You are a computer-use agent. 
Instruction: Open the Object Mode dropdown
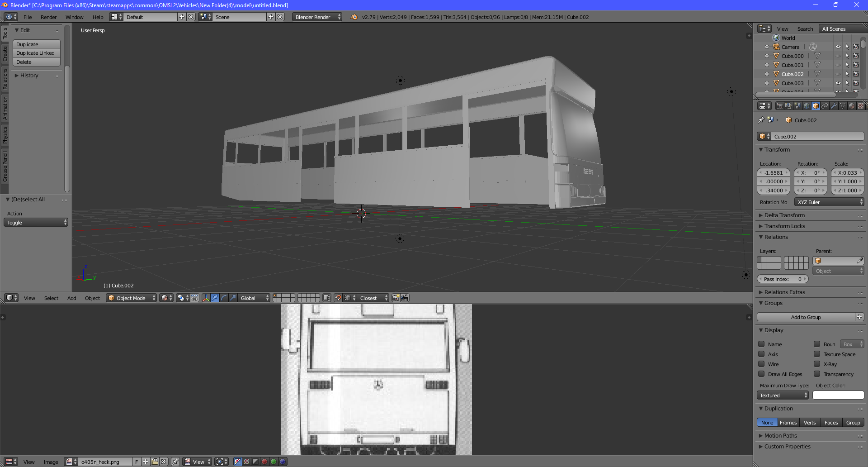132,298
